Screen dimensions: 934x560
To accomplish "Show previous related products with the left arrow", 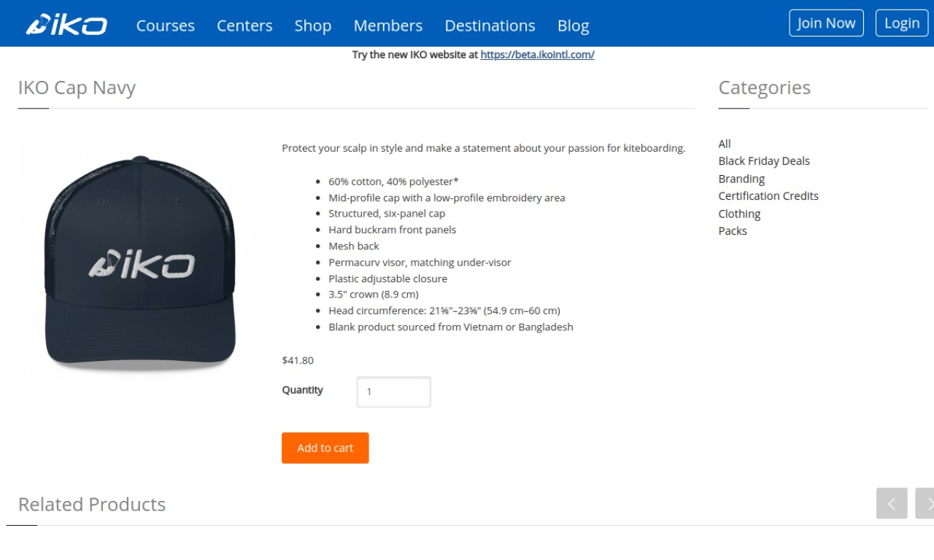I will click(892, 503).
